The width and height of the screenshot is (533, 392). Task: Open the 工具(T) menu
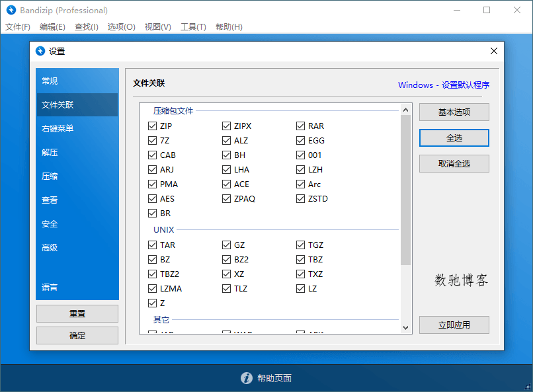point(193,27)
